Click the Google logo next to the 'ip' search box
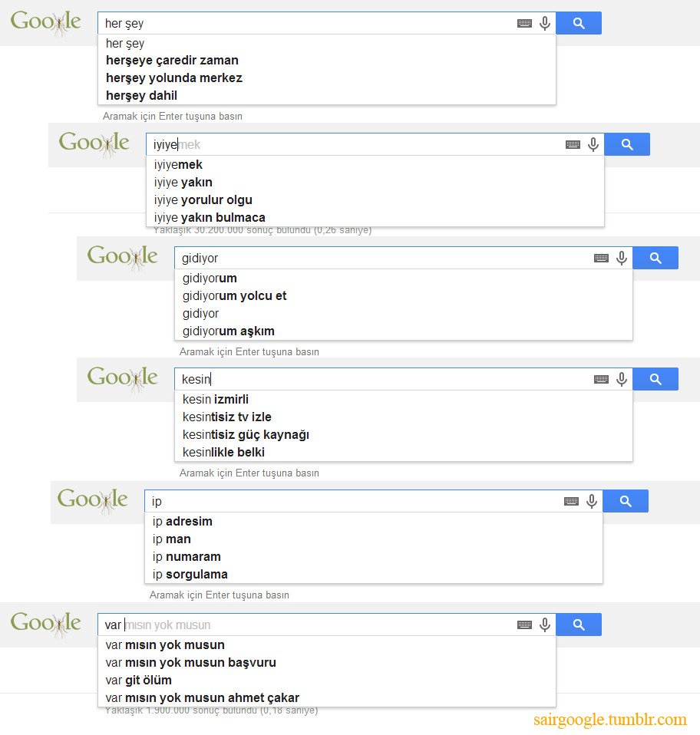Image resolution: width=700 pixels, height=735 pixels. click(92, 499)
